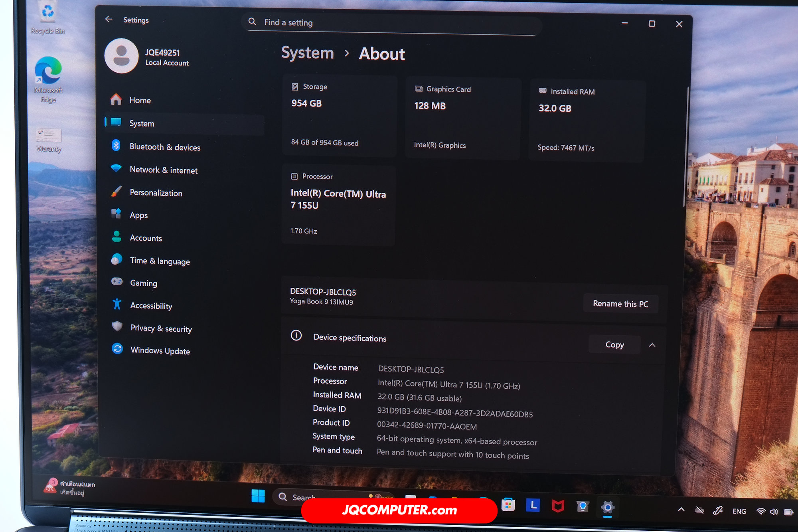Click the Accessibility person icon
Screen dimensions: 798x532
pyautogui.click(x=117, y=304)
